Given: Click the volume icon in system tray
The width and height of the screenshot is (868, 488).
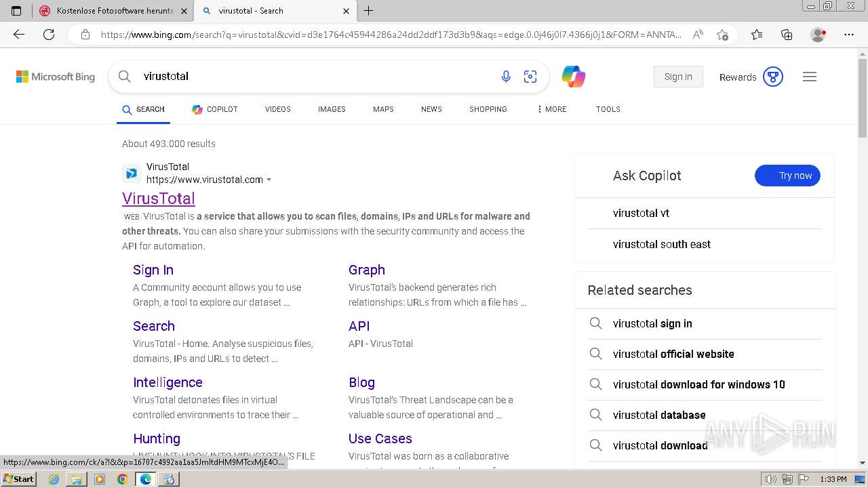Looking at the screenshot, I should 770,479.
